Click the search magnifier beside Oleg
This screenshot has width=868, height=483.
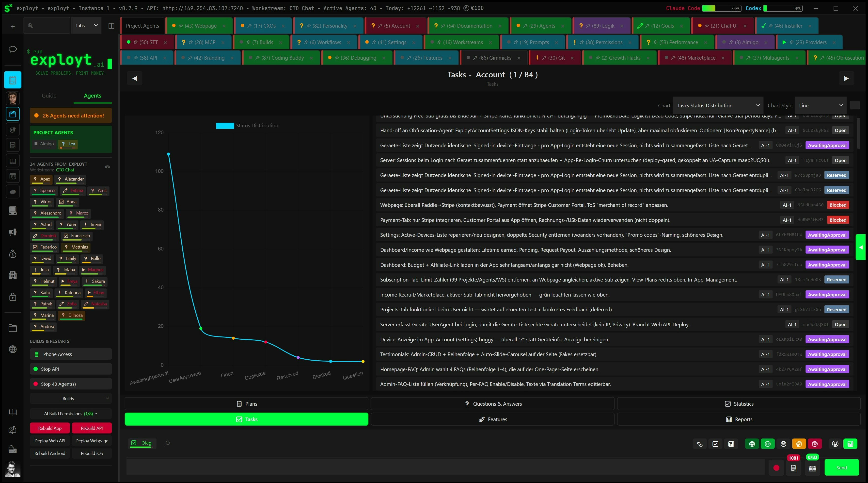coord(167,443)
